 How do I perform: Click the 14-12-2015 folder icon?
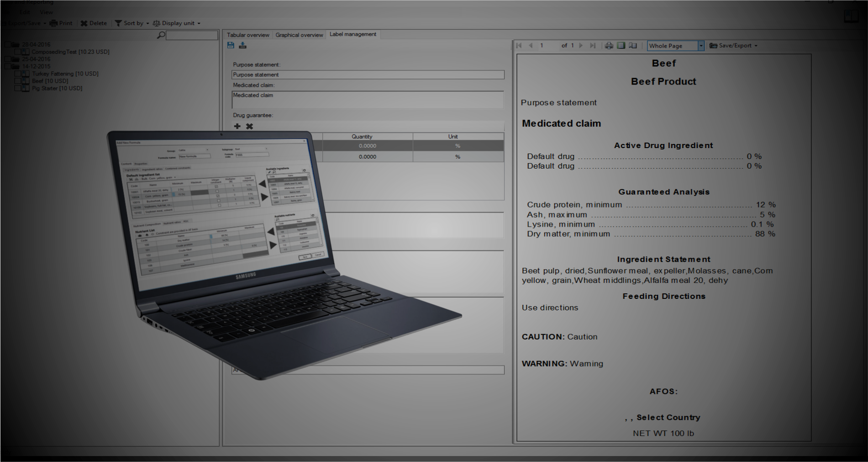click(16, 67)
